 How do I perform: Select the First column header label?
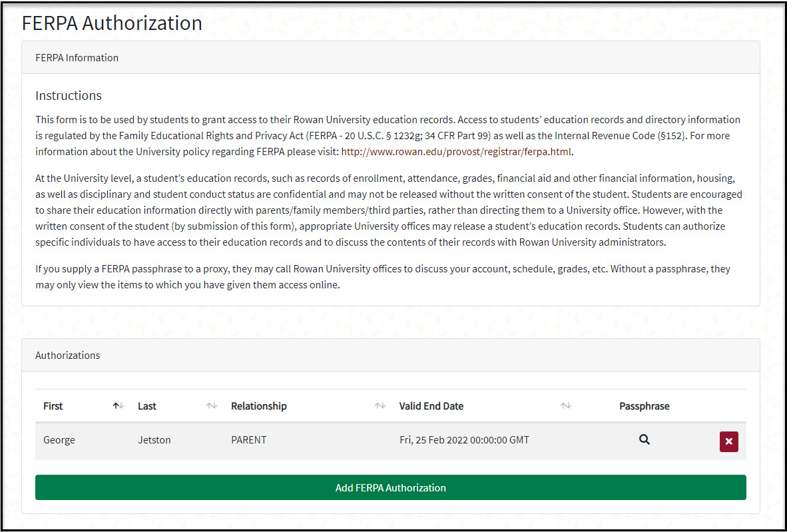[53, 405]
